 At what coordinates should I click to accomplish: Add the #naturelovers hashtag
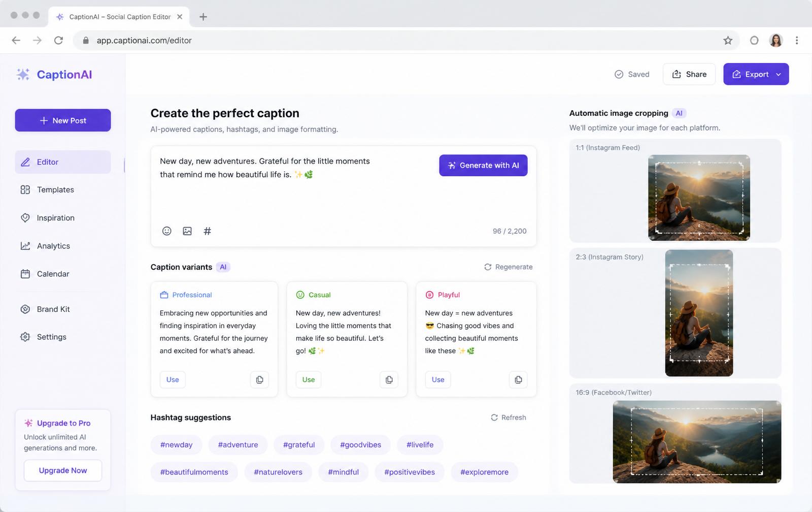278,472
